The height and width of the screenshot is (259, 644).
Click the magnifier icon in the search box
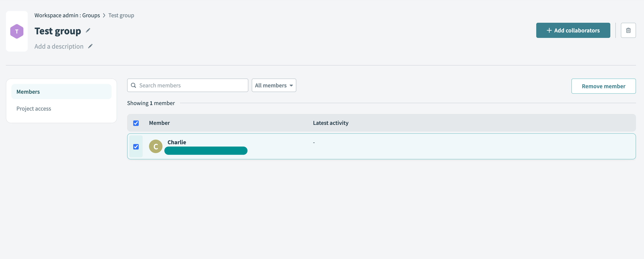(133, 85)
